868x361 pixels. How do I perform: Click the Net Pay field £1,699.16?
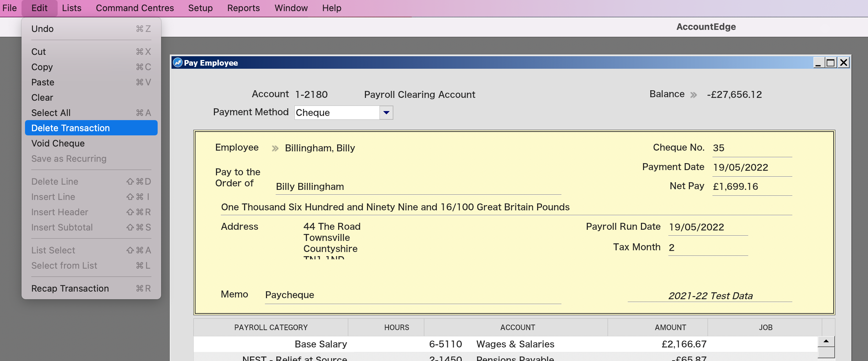(x=752, y=187)
